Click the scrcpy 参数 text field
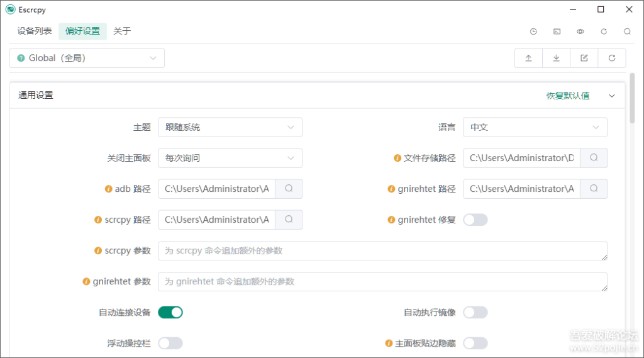Screen dimensions: 644x358 pyautogui.click(x=383, y=250)
